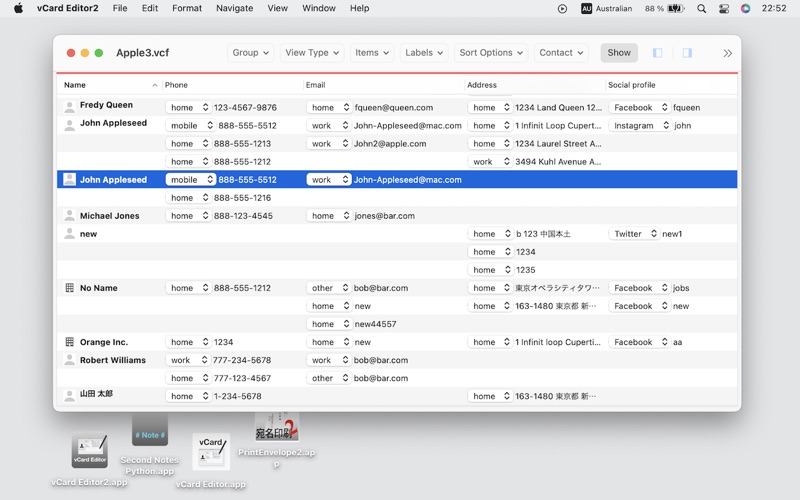Open the Apple menu
This screenshot has width=800, height=500.
pos(18,8)
